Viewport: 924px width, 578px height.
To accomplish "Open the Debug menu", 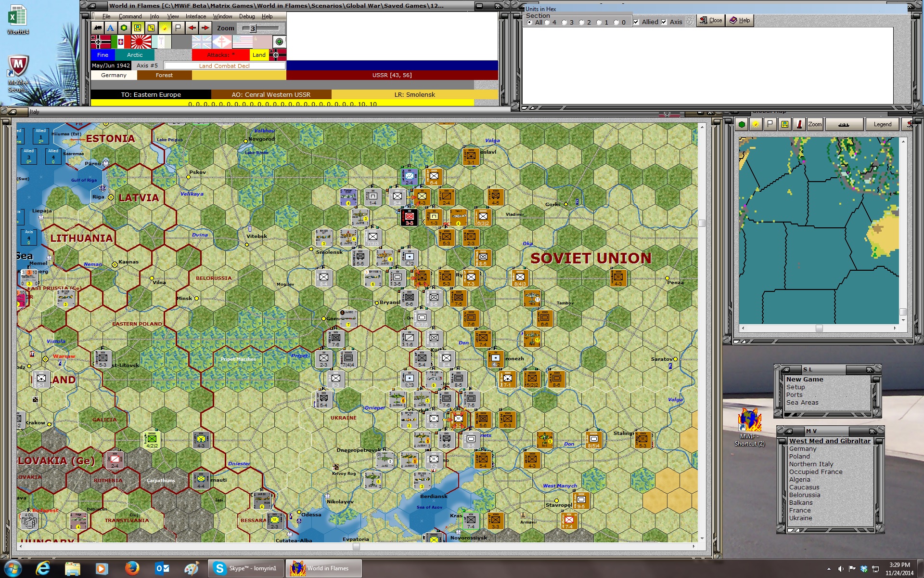I will pyautogui.click(x=247, y=16).
